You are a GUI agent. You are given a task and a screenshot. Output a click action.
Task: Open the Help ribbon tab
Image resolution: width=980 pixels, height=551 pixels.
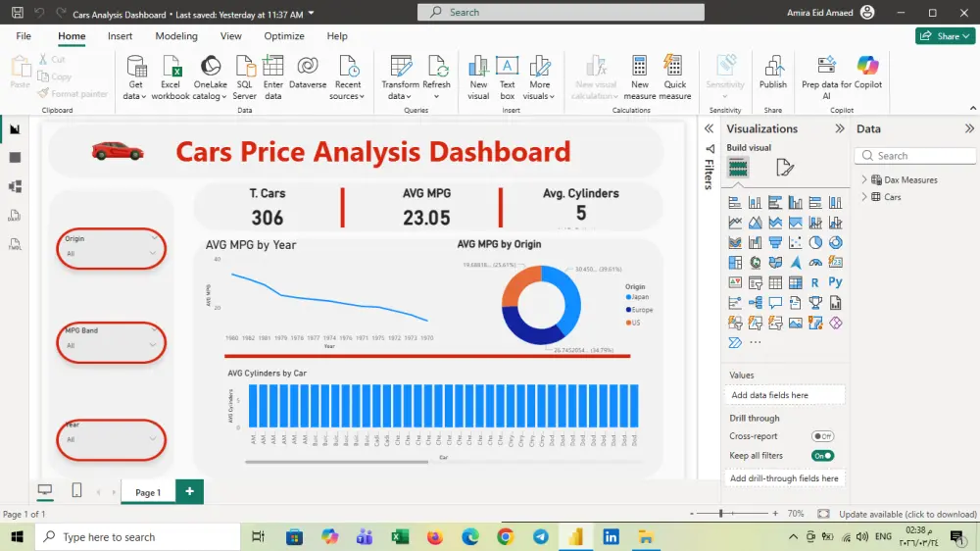coord(337,36)
